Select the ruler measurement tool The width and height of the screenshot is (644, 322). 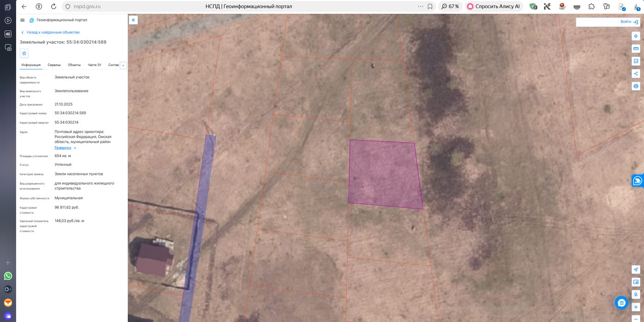click(x=636, y=48)
